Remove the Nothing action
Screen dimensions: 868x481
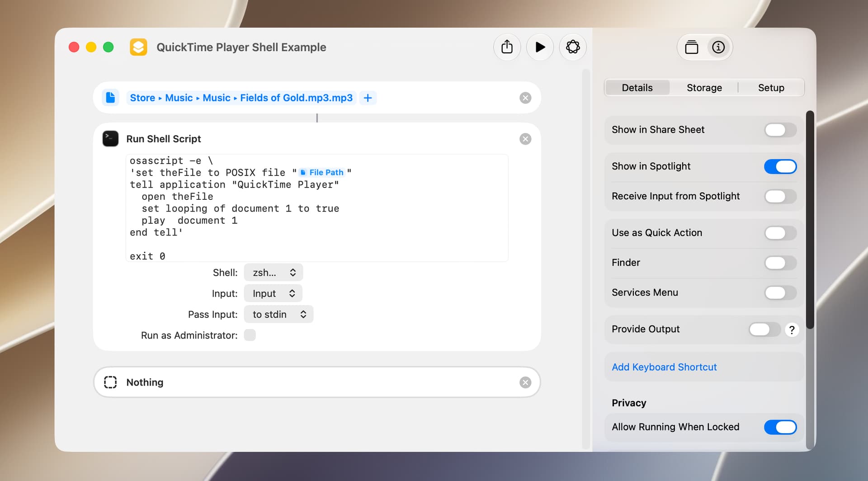525,382
